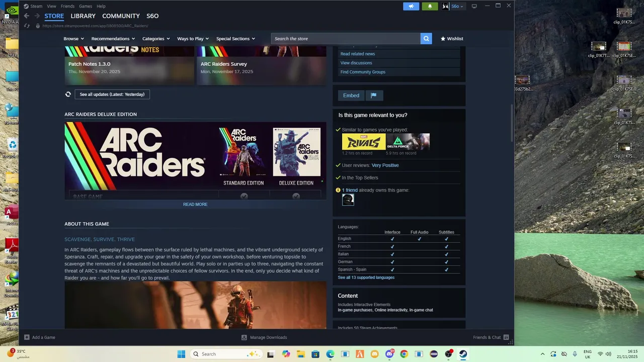Click the profile avatar beside S6o
644x362 pixels.
(x=446, y=6)
